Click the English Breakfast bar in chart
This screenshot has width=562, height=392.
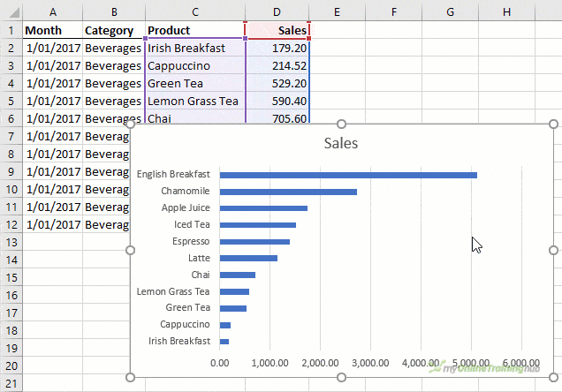coord(348,175)
